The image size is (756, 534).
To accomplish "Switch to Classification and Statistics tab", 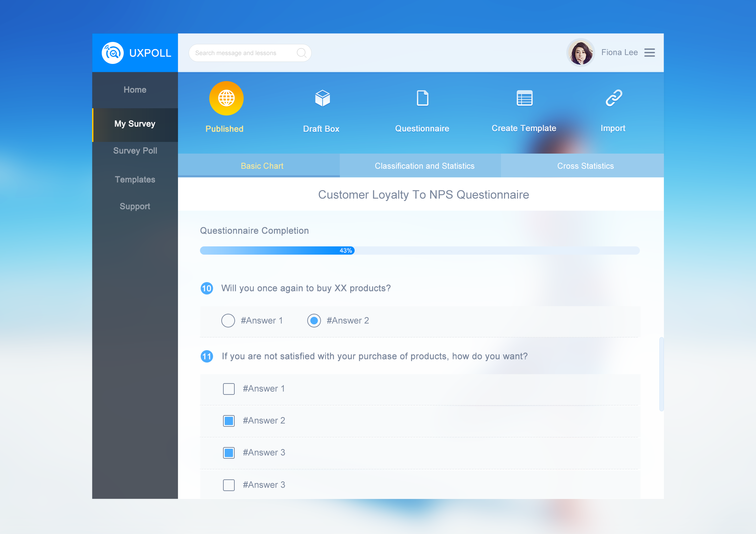I will pos(424,166).
